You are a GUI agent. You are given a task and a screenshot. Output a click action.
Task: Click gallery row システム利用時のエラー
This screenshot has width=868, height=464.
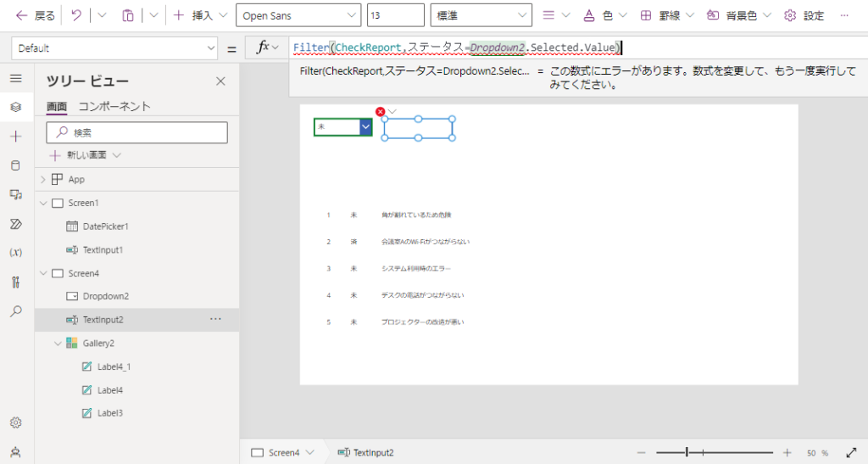coord(416,269)
